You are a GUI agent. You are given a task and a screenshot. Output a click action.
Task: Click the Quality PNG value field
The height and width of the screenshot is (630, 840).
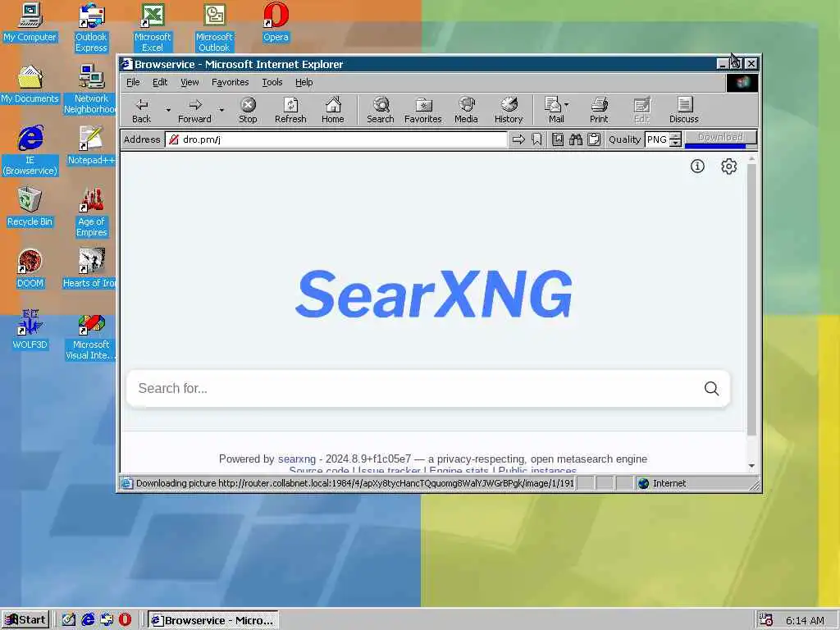(657, 139)
